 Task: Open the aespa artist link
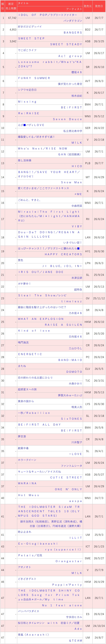point(76,501)
